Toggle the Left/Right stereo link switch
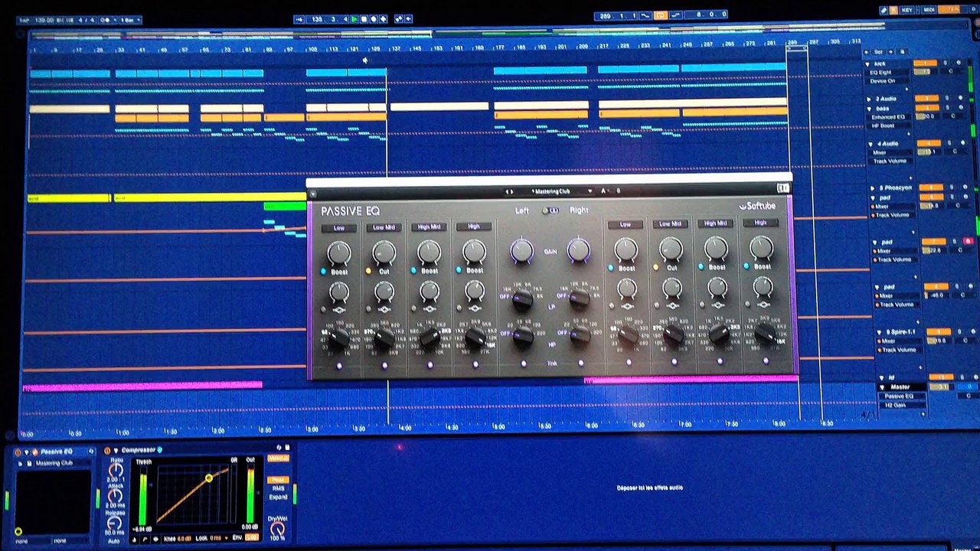 [550, 210]
